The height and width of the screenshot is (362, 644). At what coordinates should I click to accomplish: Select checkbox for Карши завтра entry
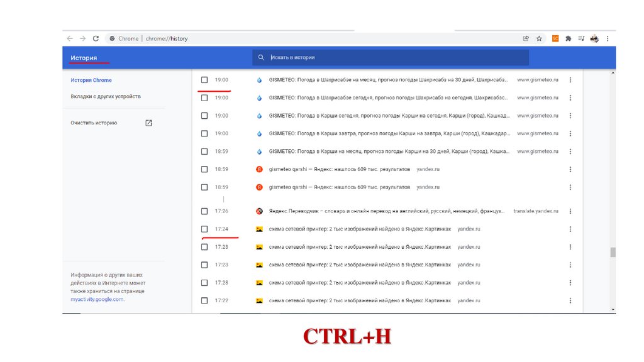[204, 133]
